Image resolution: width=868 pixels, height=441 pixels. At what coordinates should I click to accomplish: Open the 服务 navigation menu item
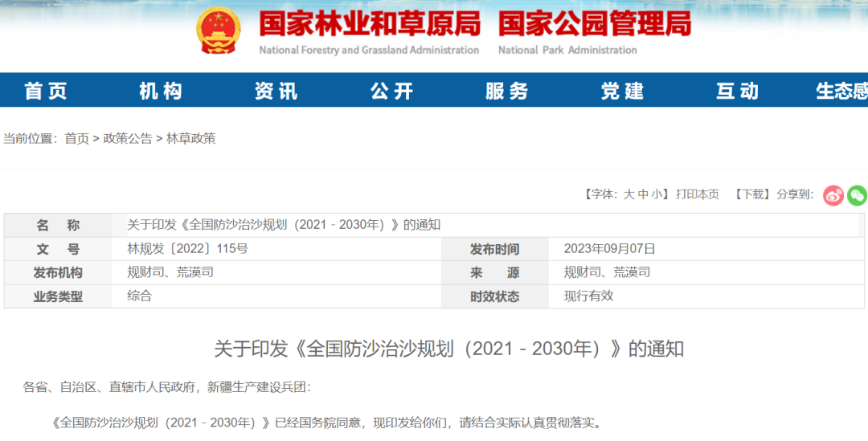[507, 91]
